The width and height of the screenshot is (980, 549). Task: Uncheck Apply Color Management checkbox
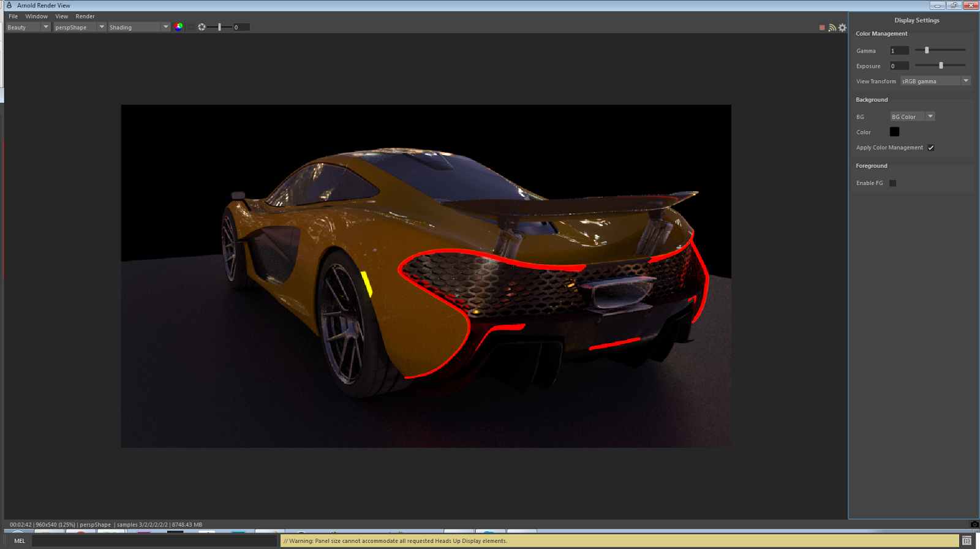[931, 148]
